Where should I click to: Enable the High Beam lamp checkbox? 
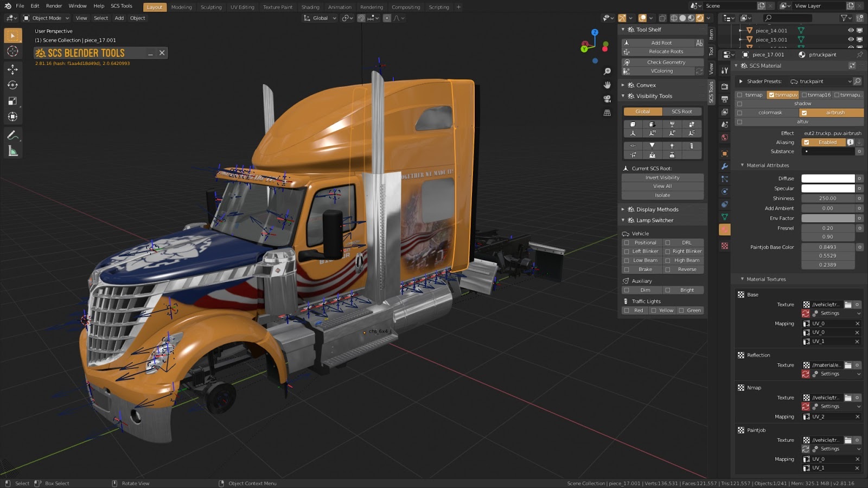click(668, 260)
